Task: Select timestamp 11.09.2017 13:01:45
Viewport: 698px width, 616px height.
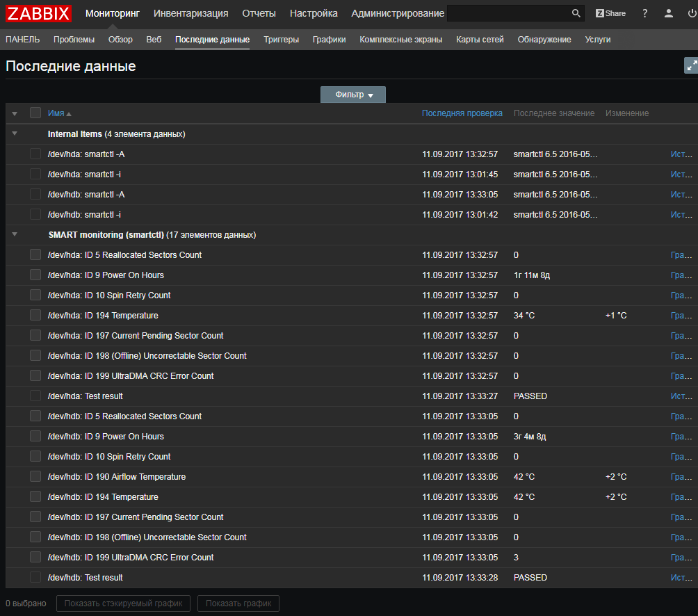Action: (460, 175)
